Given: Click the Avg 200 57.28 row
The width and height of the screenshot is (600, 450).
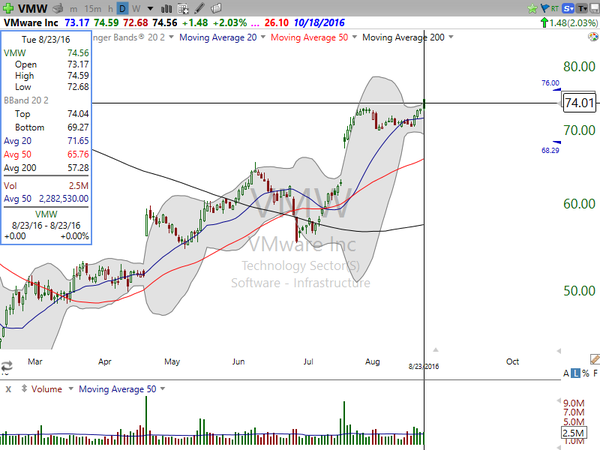Looking at the screenshot, I should (46, 168).
